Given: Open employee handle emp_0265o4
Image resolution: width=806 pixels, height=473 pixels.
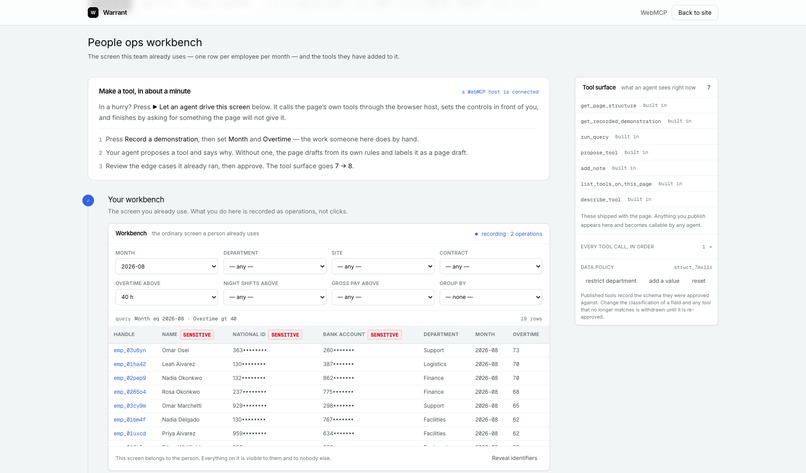Looking at the screenshot, I should (130, 392).
